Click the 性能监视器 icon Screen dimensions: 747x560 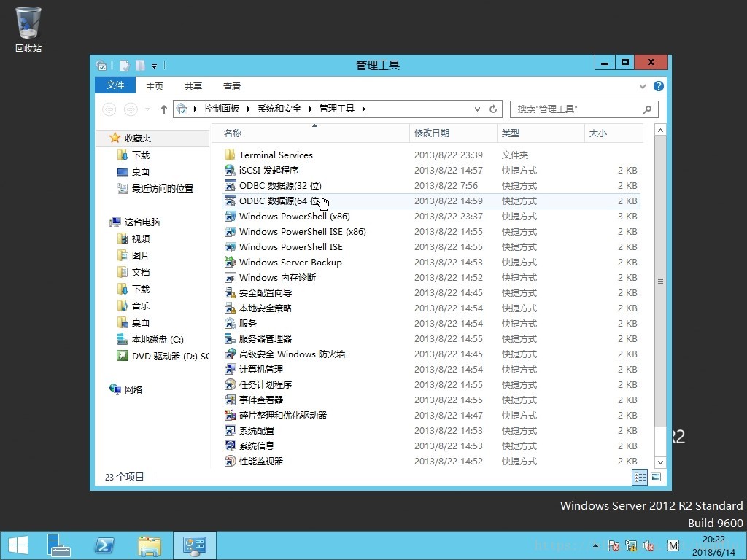230,461
